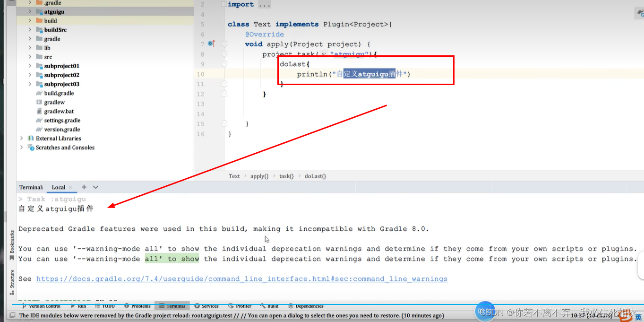This screenshot has height=322, width=644.
Task: Open the Problems tool window
Action: (137, 306)
